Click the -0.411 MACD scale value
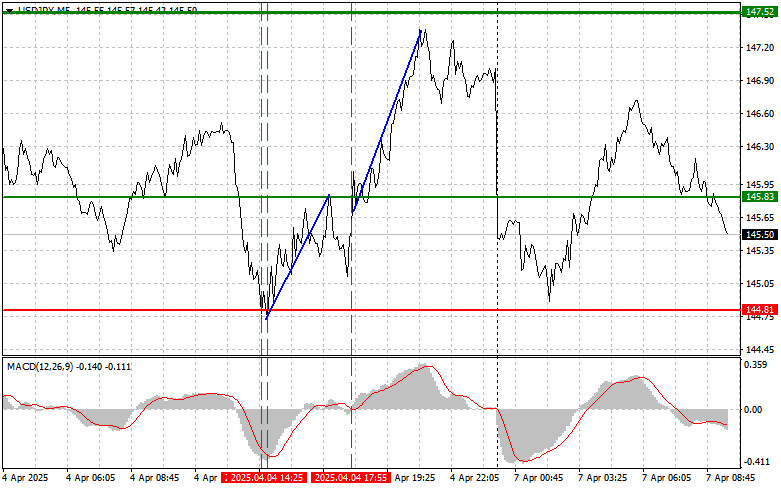This screenshot has height=489, width=781. point(756,462)
